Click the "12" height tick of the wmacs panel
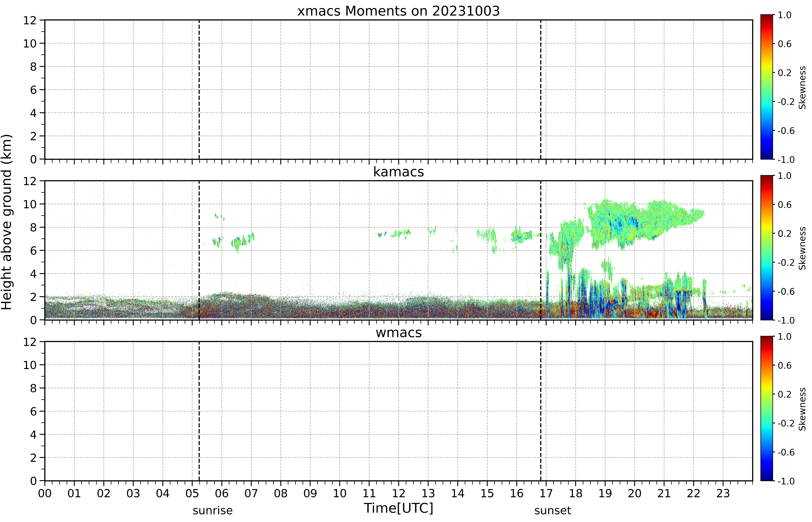The width and height of the screenshot is (812, 522). click(x=30, y=342)
